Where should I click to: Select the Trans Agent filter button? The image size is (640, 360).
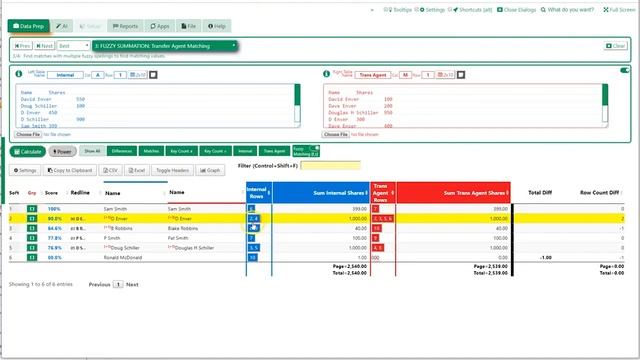coord(274,151)
